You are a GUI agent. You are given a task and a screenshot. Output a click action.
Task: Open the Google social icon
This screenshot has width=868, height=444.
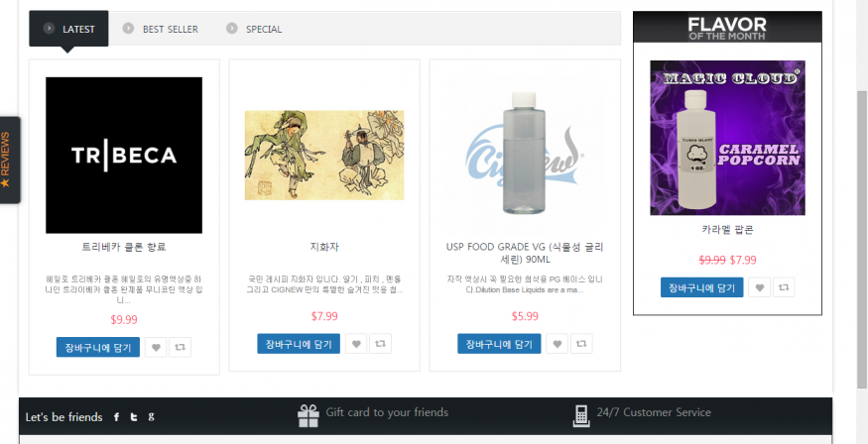(x=151, y=416)
